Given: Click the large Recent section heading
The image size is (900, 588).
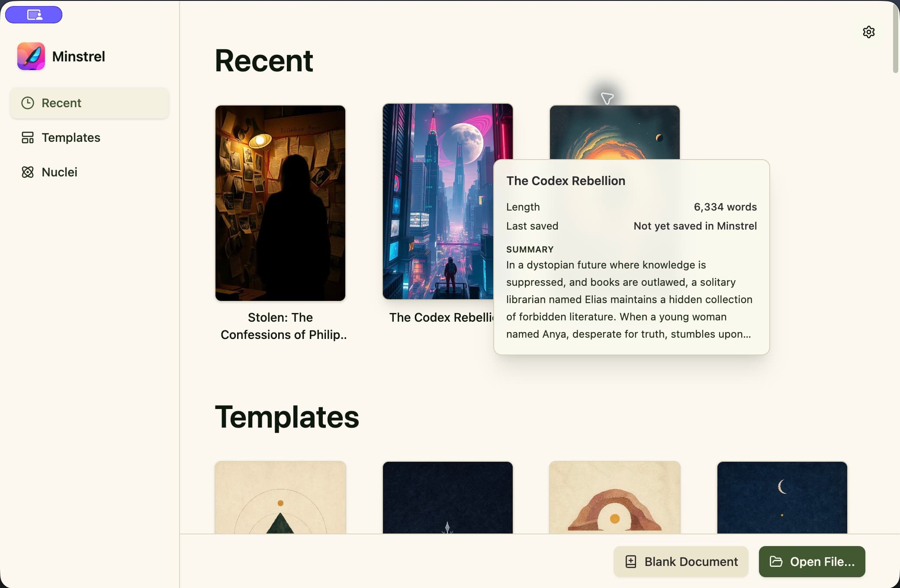Looking at the screenshot, I should point(264,61).
